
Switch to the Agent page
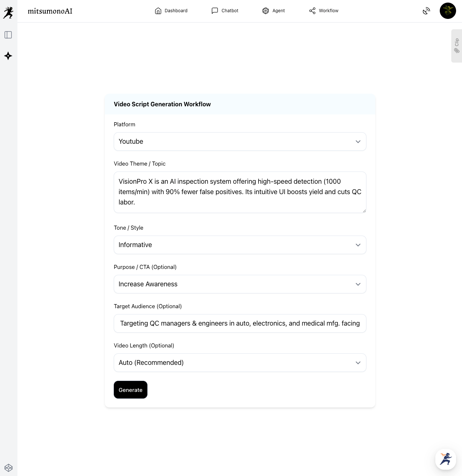tap(273, 11)
